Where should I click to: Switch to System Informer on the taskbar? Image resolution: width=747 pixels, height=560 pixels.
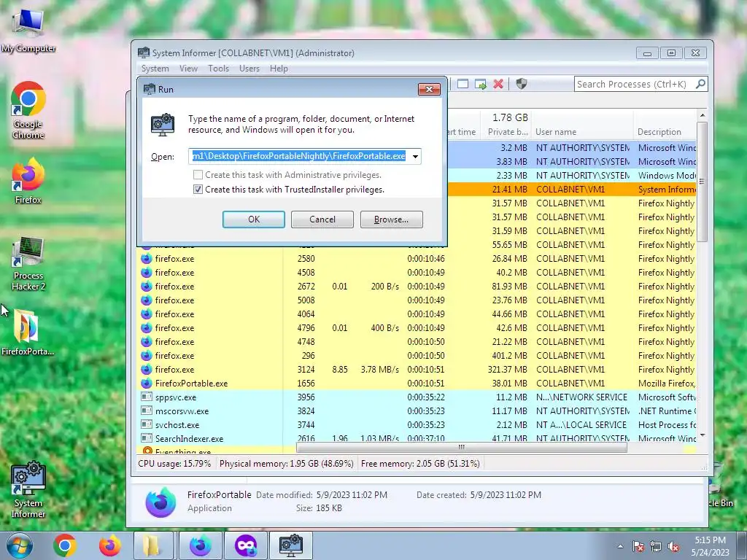[x=291, y=545]
